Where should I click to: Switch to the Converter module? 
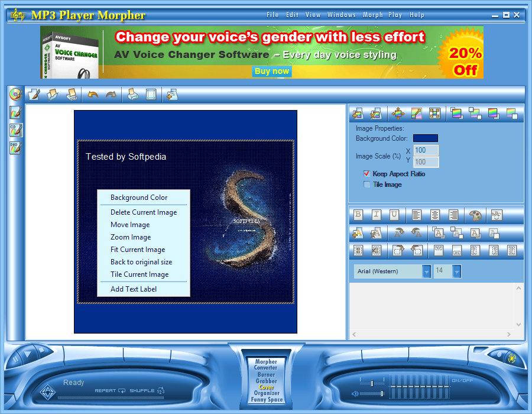(266, 368)
